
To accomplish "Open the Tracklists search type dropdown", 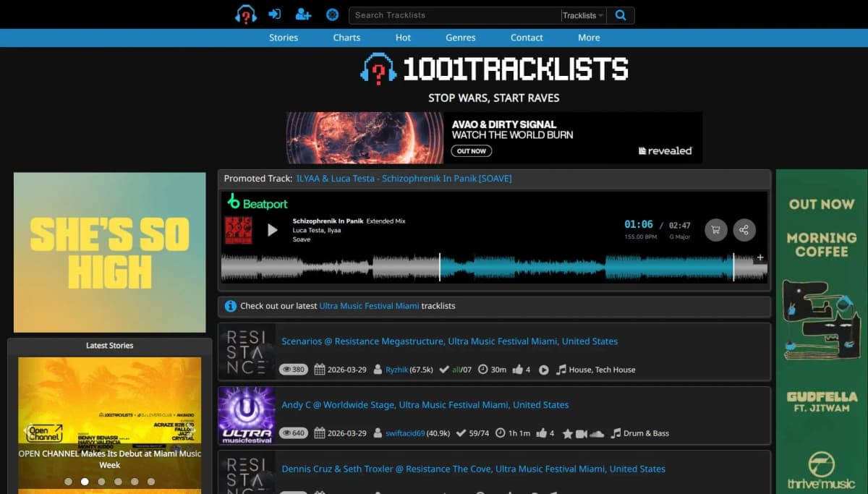I will (583, 15).
